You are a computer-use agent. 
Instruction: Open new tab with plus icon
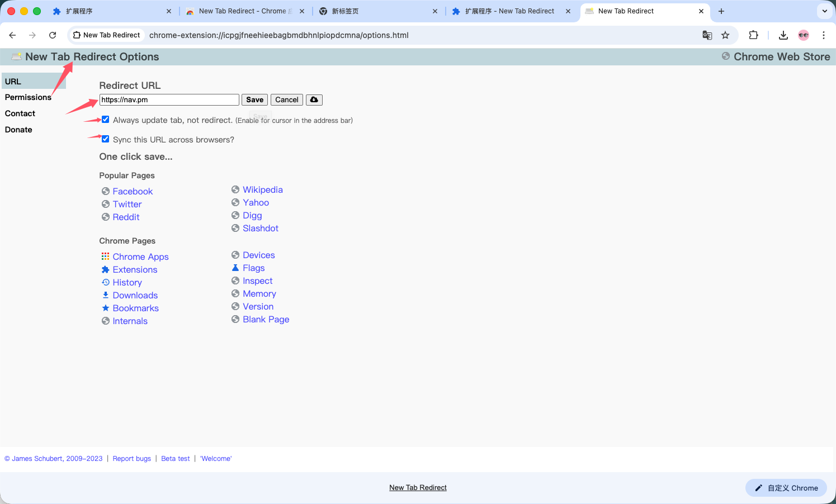tap(721, 11)
